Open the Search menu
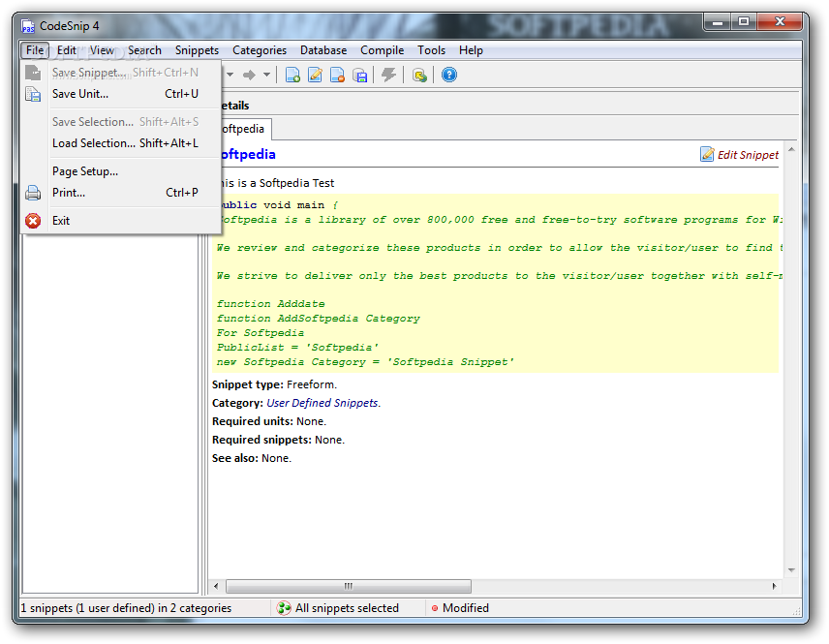This screenshot has height=644, width=829. coord(144,50)
